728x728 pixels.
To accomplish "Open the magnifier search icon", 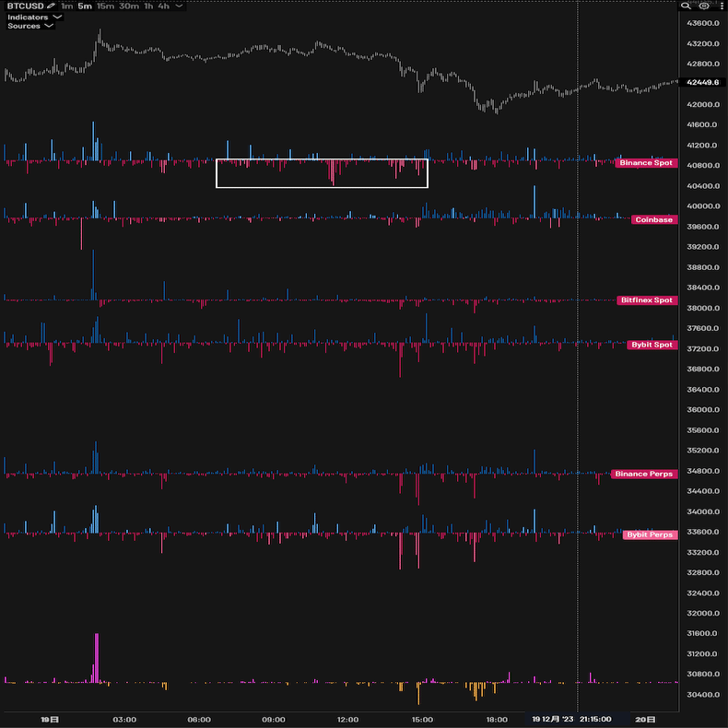I will coord(686,6).
